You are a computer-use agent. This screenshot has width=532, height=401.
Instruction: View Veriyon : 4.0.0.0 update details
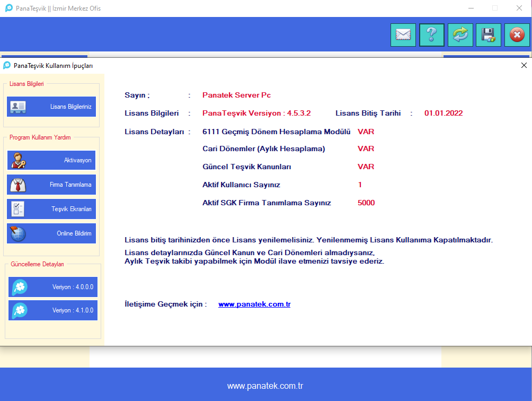tap(53, 287)
